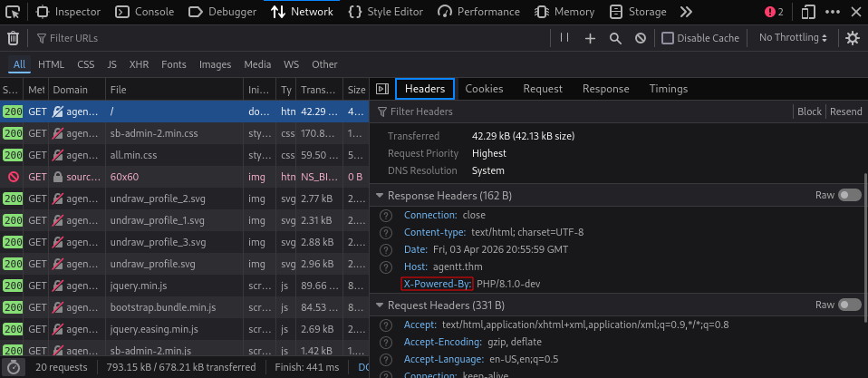The image size is (868, 378).
Task: Collapse the Response Headers section
Action: click(380, 196)
